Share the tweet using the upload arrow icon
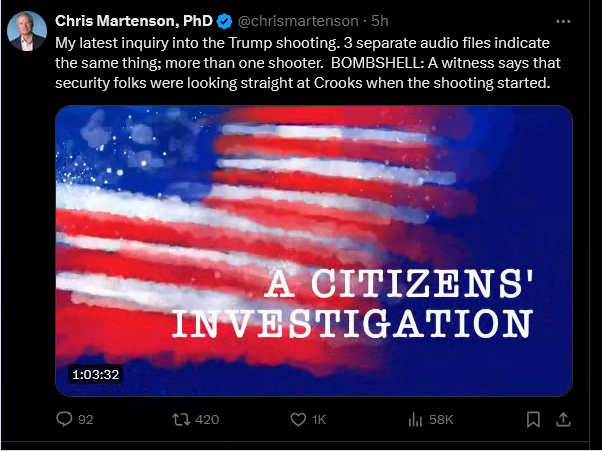The width and height of the screenshot is (602, 451). [563, 419]
